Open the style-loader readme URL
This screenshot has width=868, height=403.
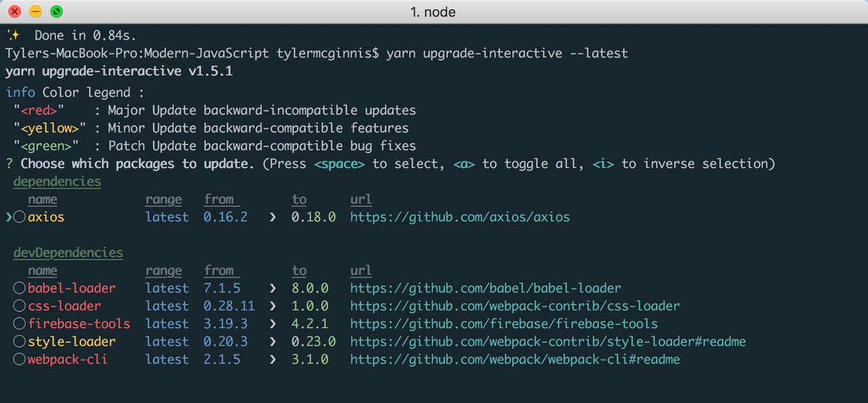coord(548,342)
